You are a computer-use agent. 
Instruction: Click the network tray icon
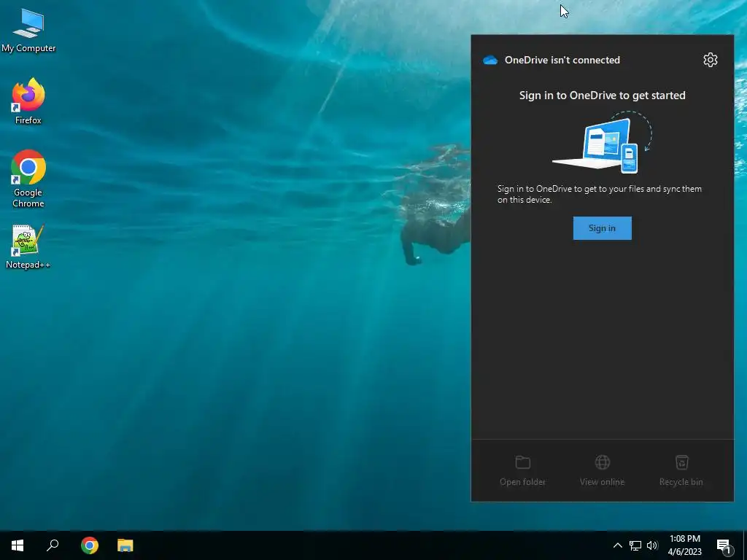[635, 545]
